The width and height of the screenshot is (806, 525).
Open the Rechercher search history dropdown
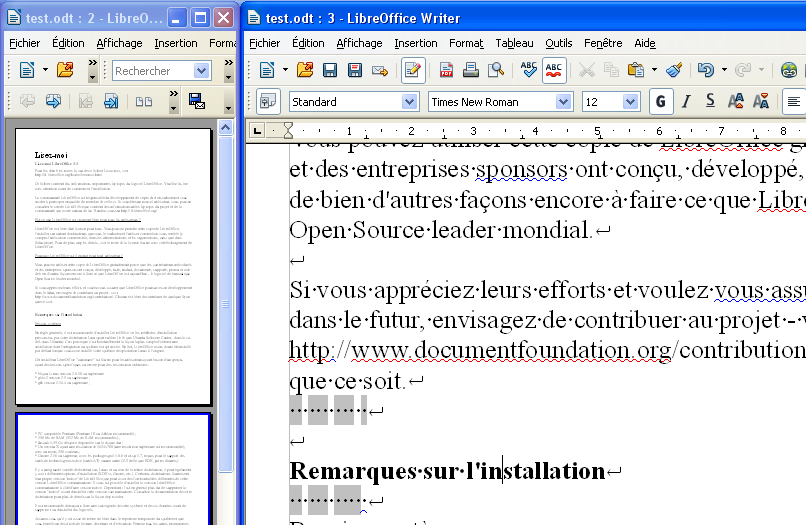(202, 71)
